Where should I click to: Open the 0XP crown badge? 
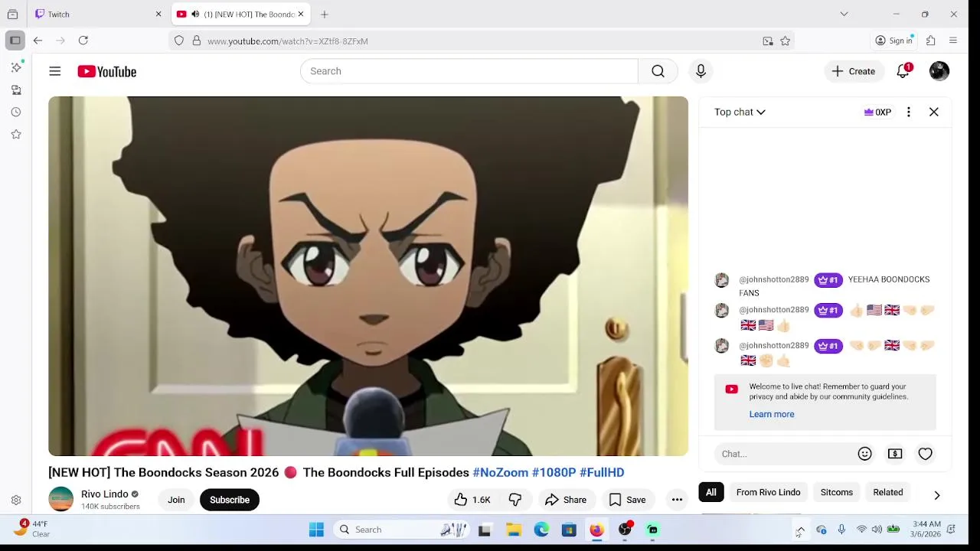[x=877, y=112]
